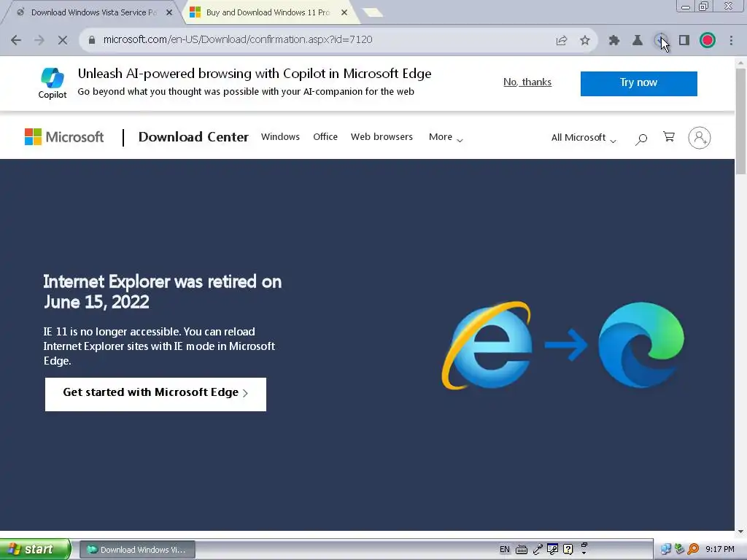Share this page via address bar icon
This screenshot has width=747, height=560.
pyautogui.click(x=562, y=41)
